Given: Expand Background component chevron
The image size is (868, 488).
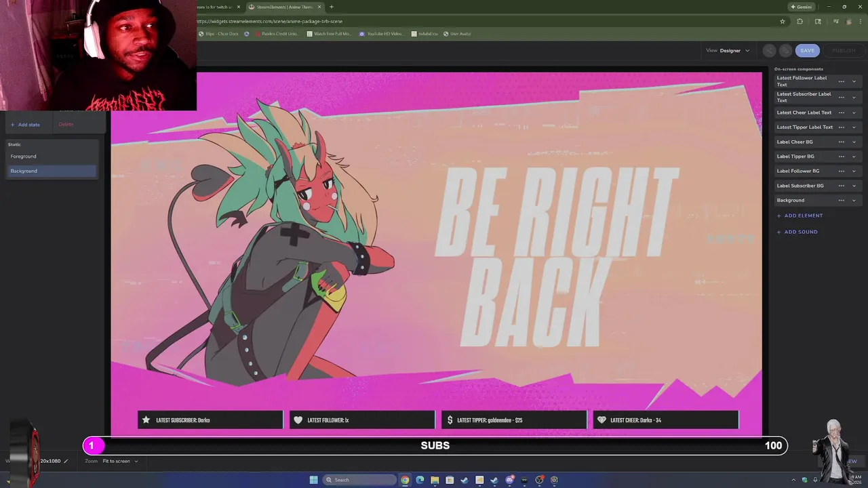Looking at the screenshot, I should (x=854, y=200).
